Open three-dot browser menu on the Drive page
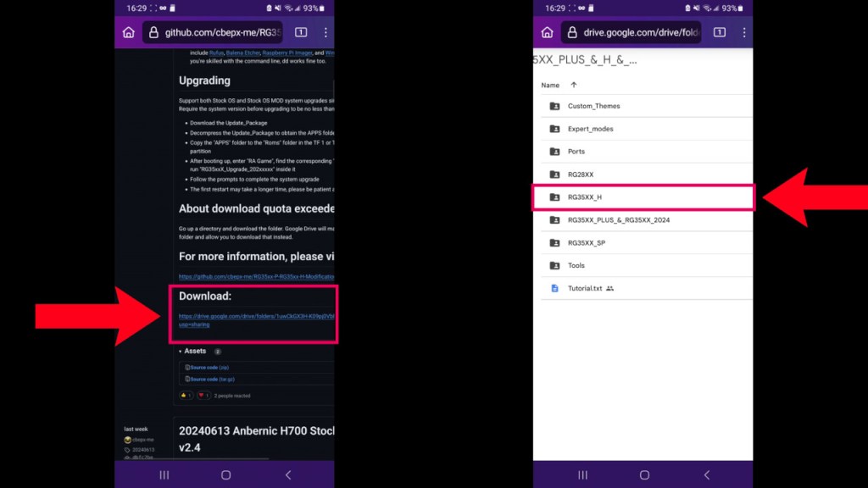This screenshot has width=868, height=488. [x=744, y=32]
